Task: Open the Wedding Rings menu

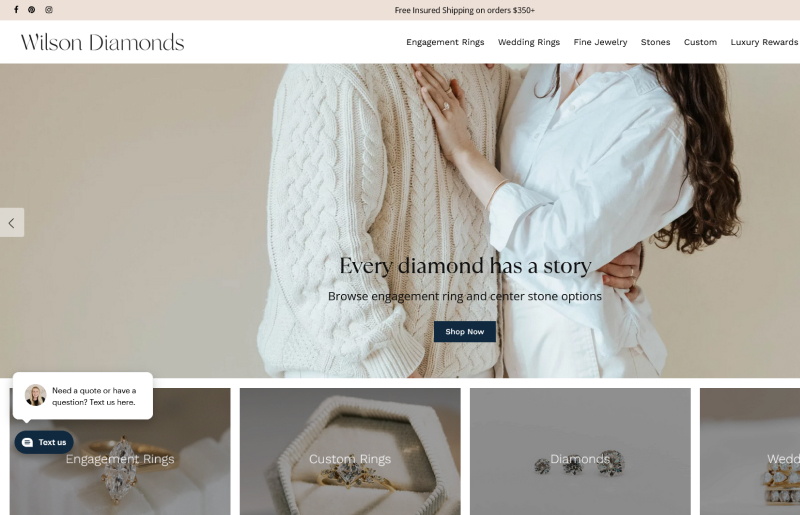Action: (529, 42)
